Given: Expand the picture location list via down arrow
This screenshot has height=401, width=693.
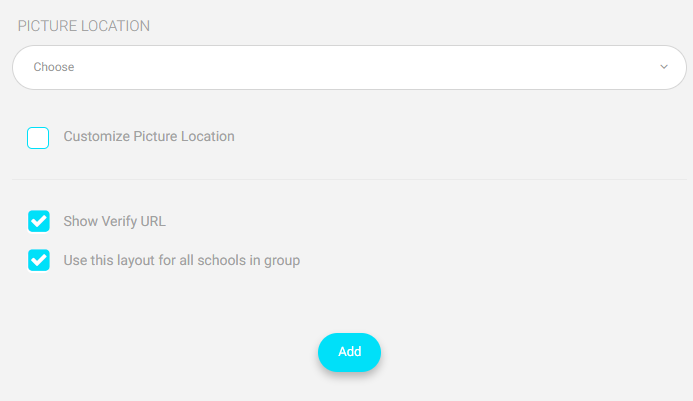Looking at the screenshot, I should pos(664,67).
